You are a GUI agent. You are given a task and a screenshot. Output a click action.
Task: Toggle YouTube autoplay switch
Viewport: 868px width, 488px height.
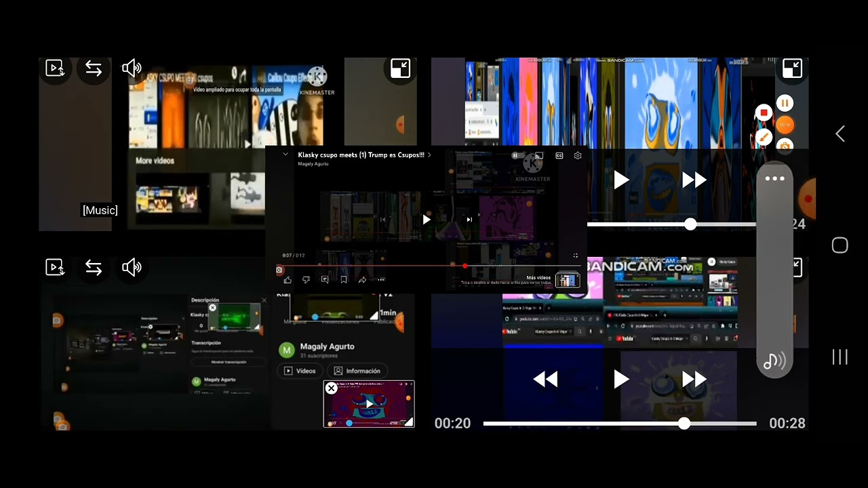tap(516, 155)
